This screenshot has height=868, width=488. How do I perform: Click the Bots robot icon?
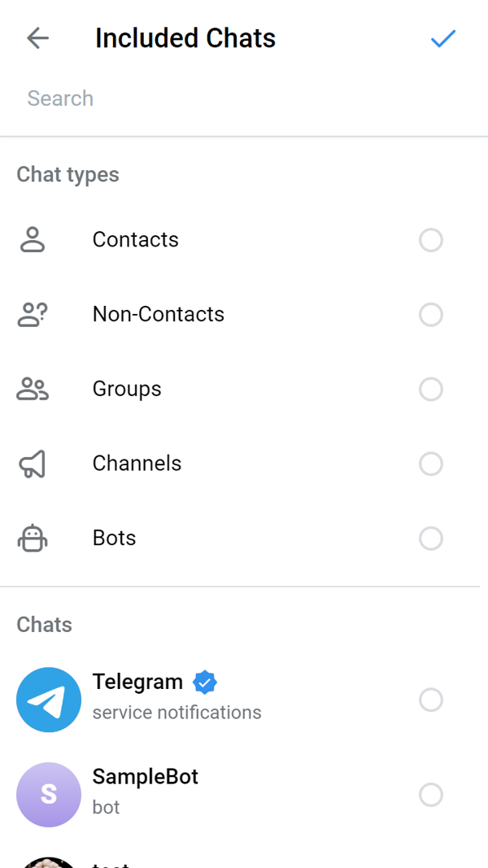point(33,539)
